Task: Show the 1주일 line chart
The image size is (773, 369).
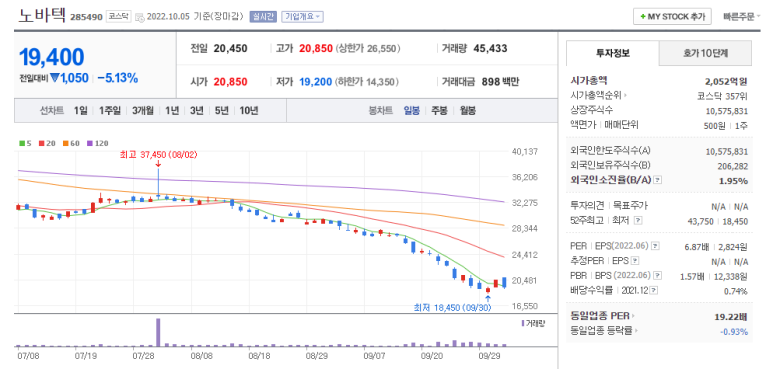Action: coord(109,110)
